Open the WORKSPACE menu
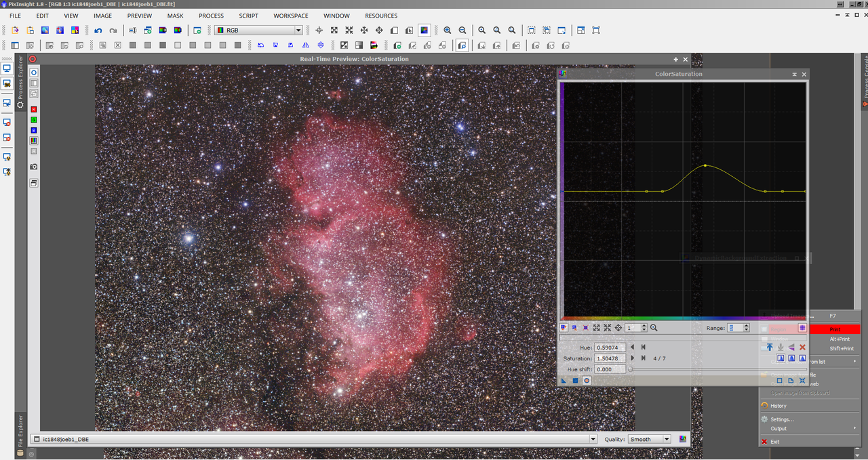868x460 pixels. click(291, 16)
